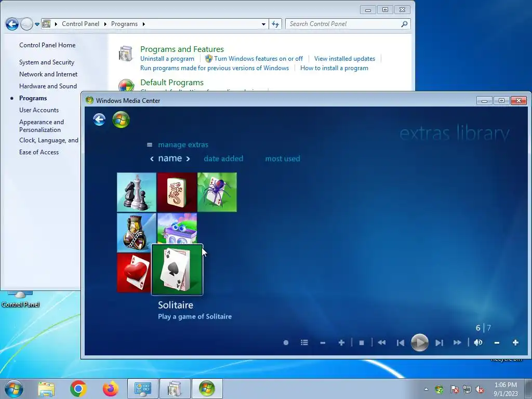Lower the Media Center volume

[x=497, y=343]
